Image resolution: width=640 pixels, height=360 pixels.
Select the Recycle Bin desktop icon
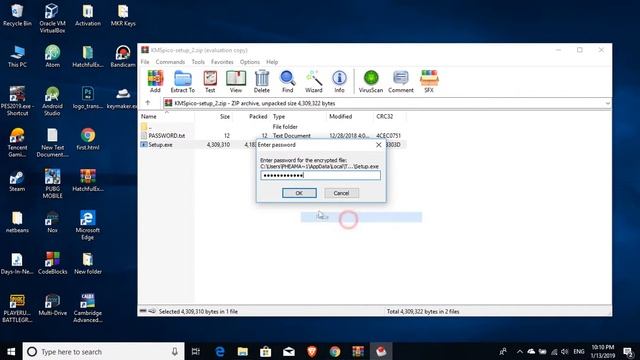(x=17, y=16)
